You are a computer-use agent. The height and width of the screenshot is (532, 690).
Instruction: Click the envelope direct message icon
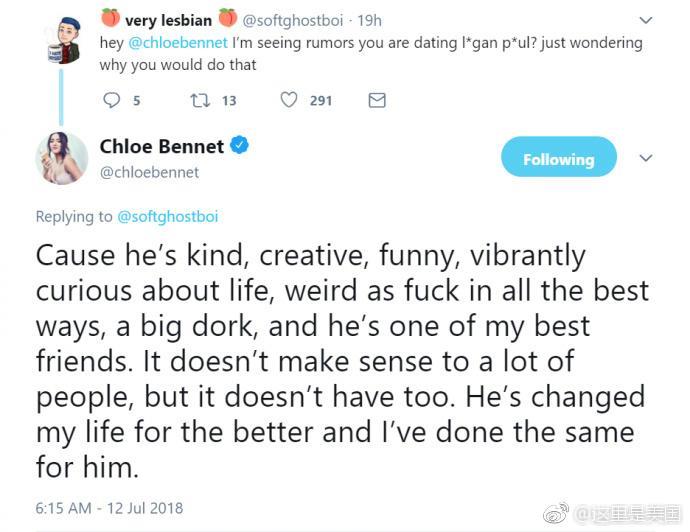pos(377,100)
